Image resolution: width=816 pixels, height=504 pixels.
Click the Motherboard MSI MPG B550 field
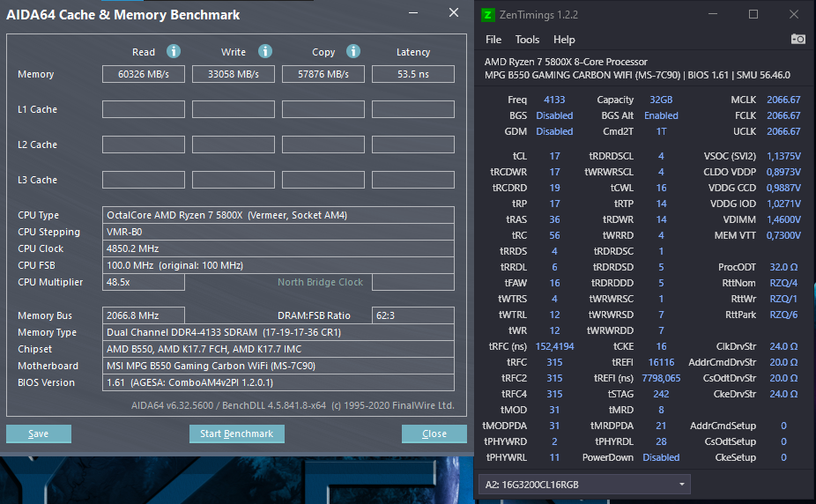point(278,365)
